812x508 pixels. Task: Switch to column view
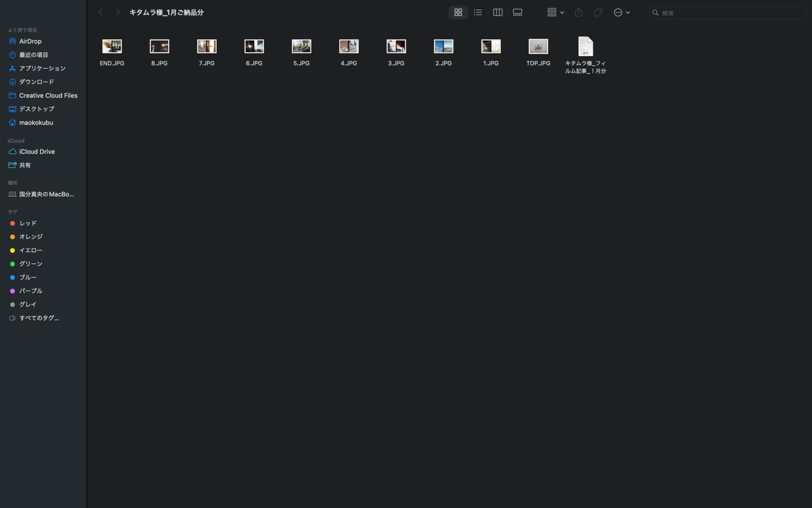[x=497, y=12]
